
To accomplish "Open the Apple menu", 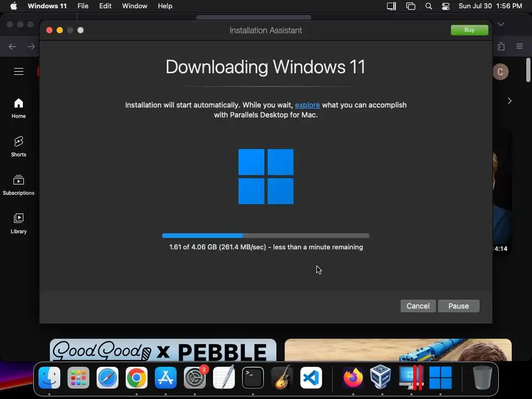I will (14, 6).
